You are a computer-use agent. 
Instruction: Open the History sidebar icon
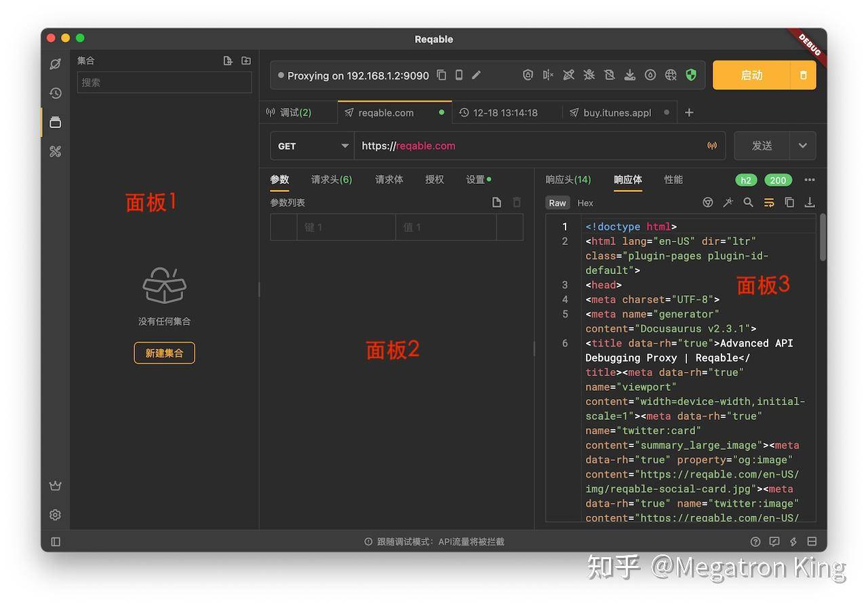click(x=56, y=93)
